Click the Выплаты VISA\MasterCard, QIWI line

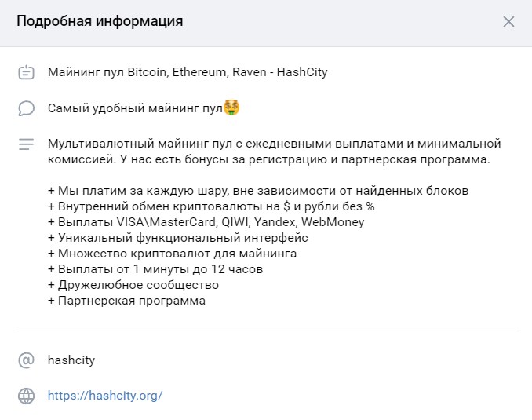point(206,222)
